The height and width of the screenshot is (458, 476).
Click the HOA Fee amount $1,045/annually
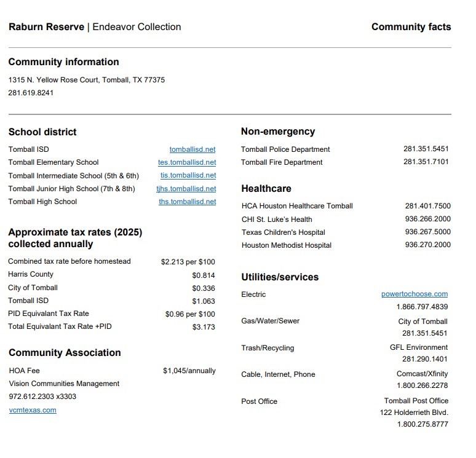click(189, 371)
